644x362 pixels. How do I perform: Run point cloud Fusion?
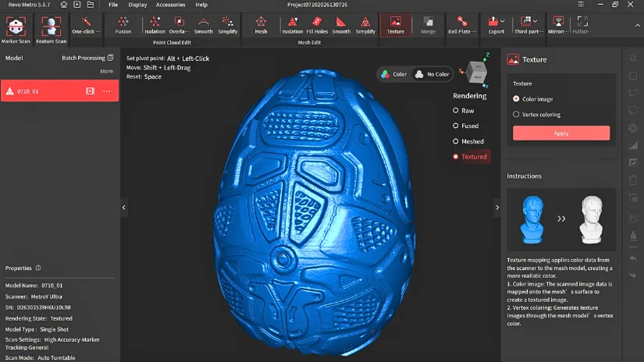point(123,26)
